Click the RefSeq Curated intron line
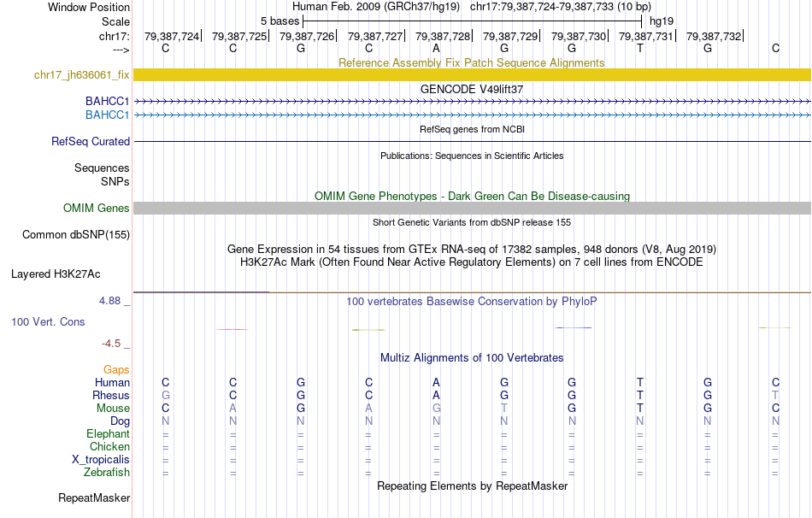 (472, 141)
